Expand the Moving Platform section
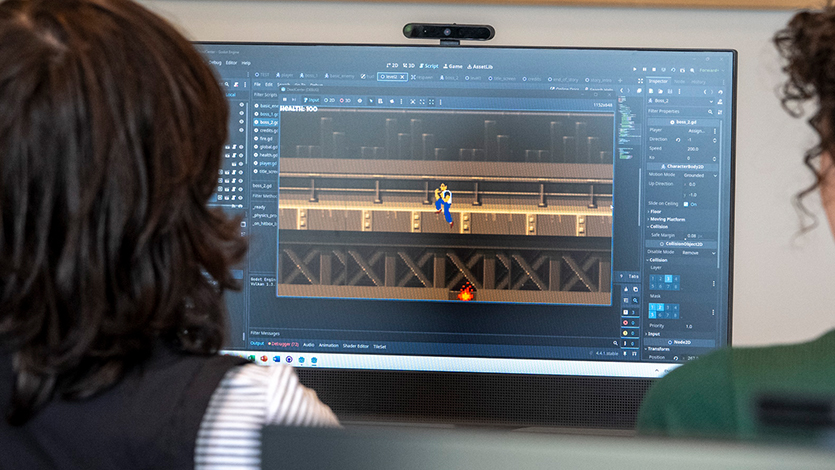The image size is (835, 470). pos(666,219)
